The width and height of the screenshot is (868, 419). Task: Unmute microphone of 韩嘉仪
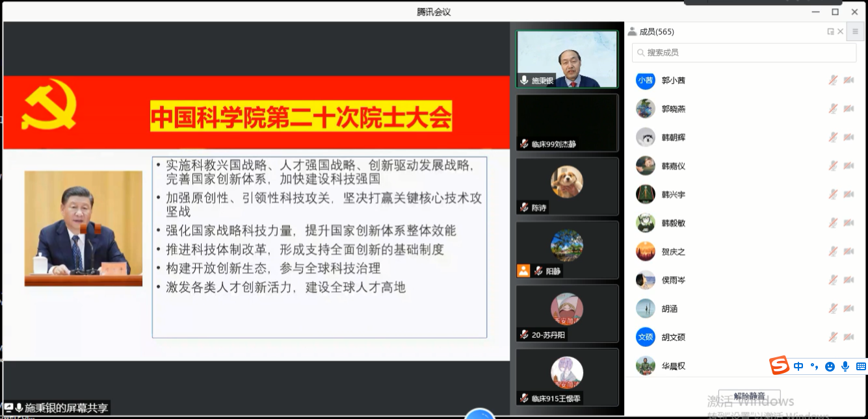(832, 166)
